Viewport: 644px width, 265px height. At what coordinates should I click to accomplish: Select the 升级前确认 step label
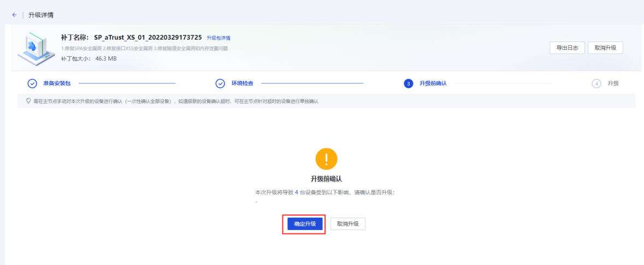433,83
